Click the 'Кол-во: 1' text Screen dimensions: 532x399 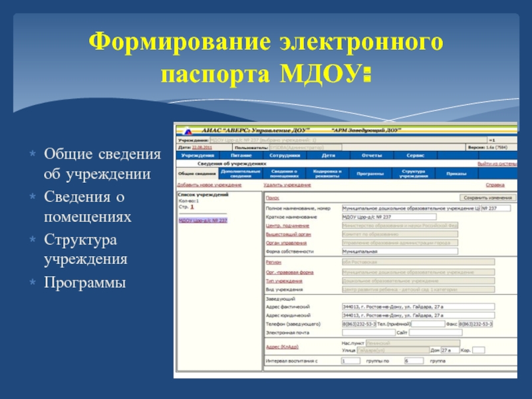(x=189, y=201)
